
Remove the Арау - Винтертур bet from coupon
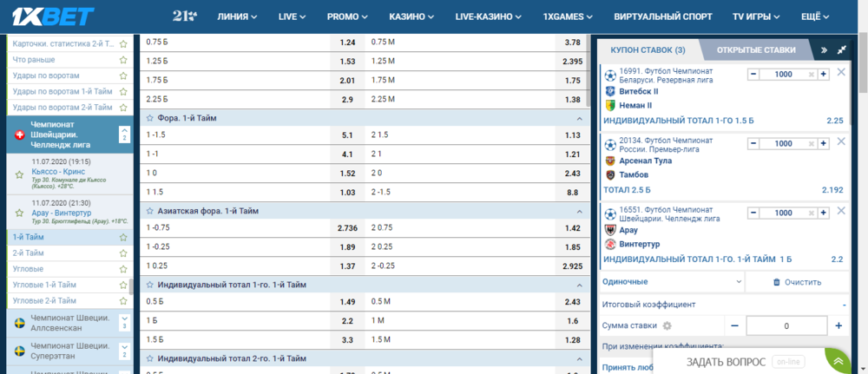841,211
